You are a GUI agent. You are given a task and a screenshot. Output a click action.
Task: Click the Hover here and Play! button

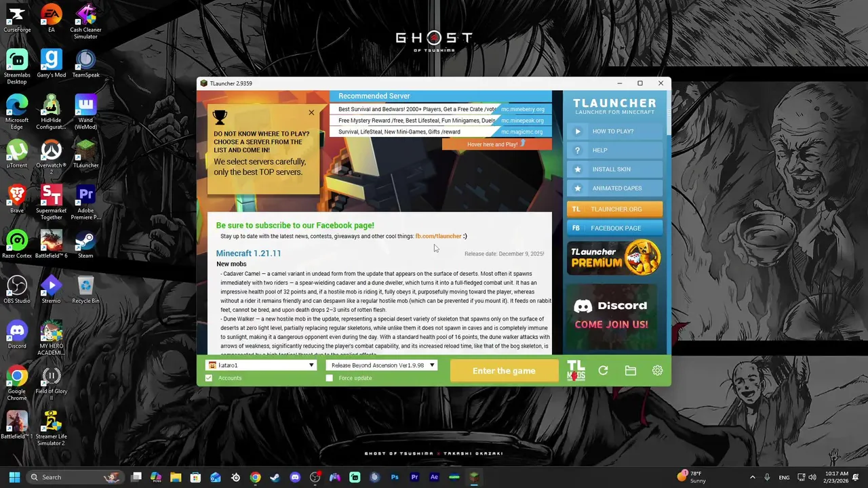point(496,144)
